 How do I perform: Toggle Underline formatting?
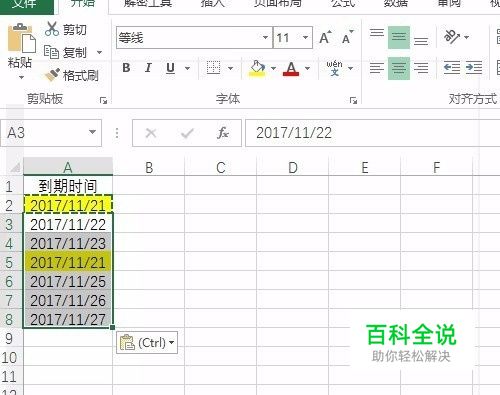[170, 68]
